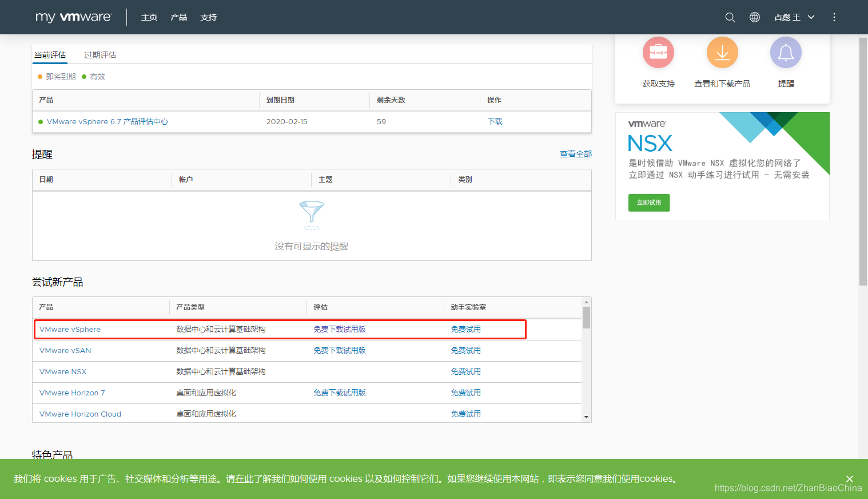
Task: Click the products table scrollbar thumb
Action: click(586, 318)
